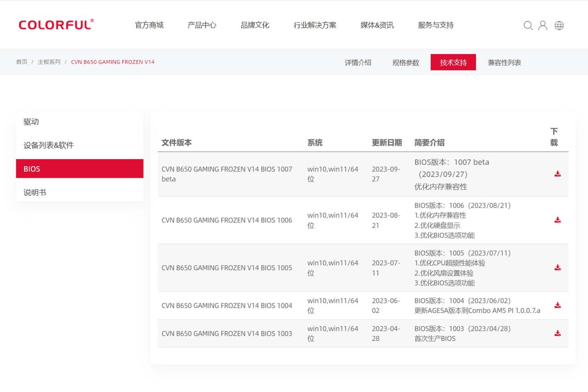Image resolution: width=588 pixels, height=392 pixels.
Task: Open the user account icon
Action: (x=543, y=26)
